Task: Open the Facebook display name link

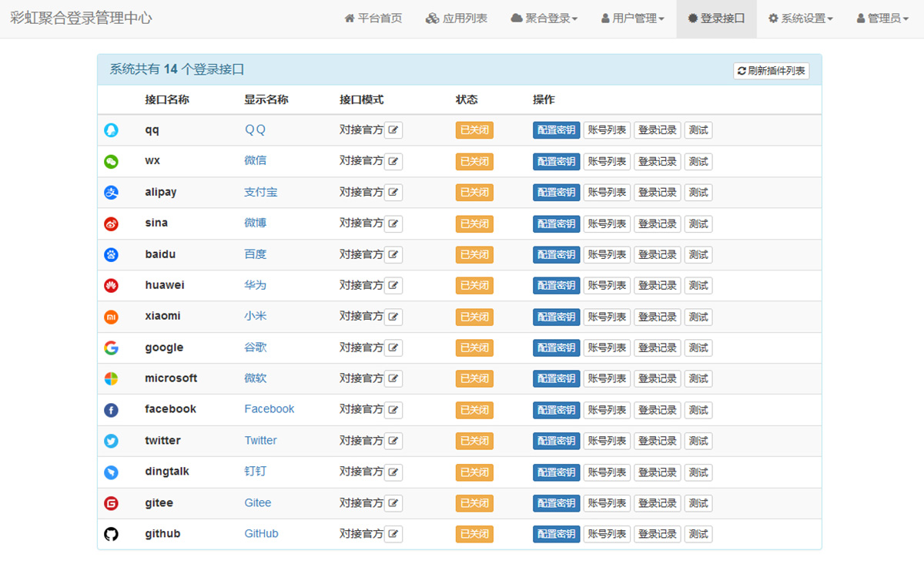Action: pos(269,409)
